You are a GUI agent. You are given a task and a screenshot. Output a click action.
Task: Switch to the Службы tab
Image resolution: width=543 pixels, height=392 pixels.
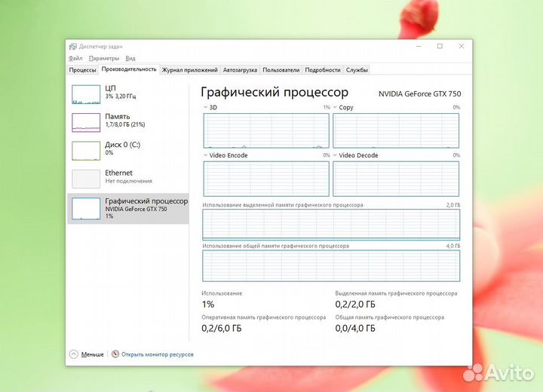357,70
